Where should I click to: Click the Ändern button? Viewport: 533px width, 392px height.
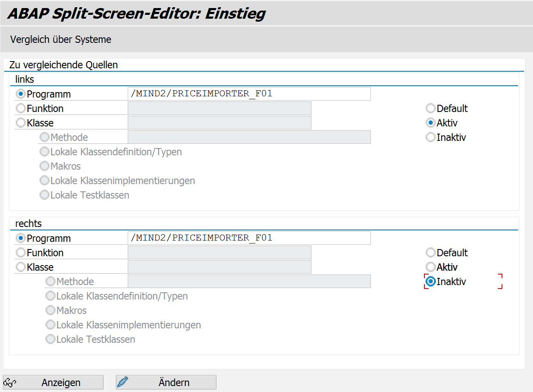click(166, 382)
